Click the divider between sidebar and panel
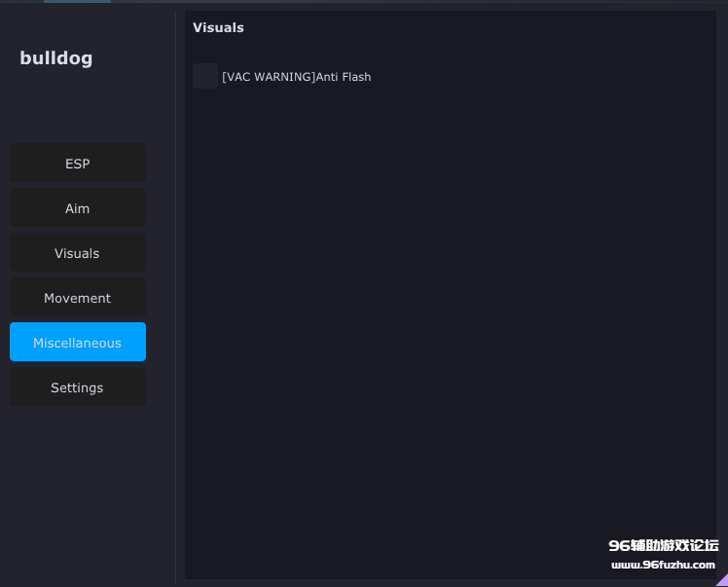Image resolution: width=728 pixels, height=587 pixels. pyautogui.click(x=175, y=292)
